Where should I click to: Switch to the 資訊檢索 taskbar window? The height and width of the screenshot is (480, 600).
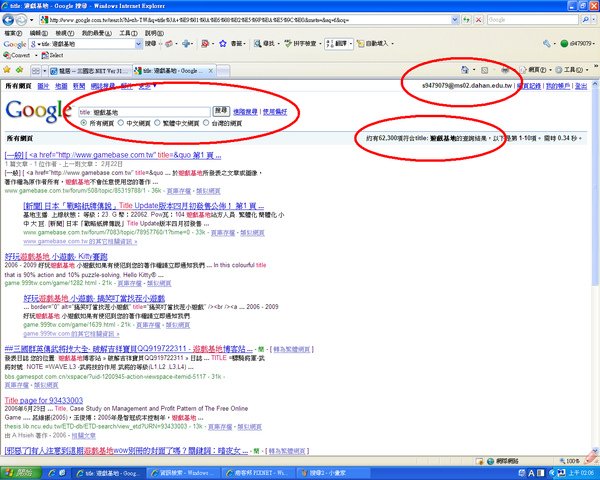[x=183, y=473]
